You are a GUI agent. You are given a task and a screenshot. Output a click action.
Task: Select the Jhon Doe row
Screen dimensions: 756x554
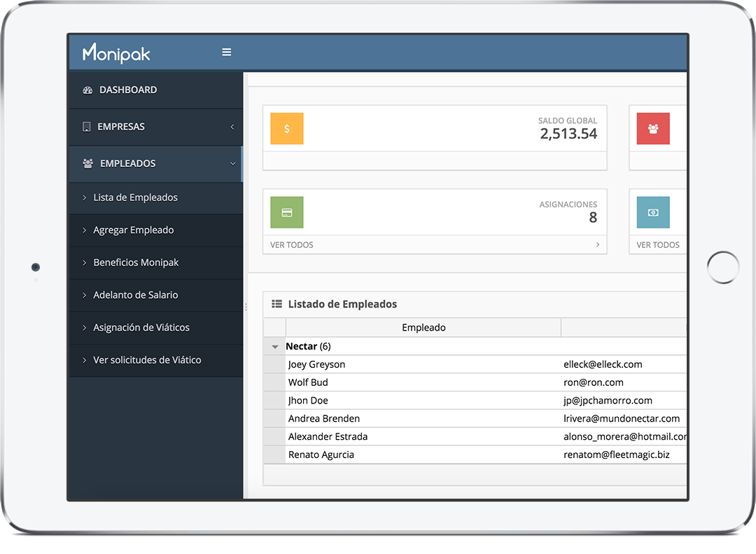[x=475, y=401]
